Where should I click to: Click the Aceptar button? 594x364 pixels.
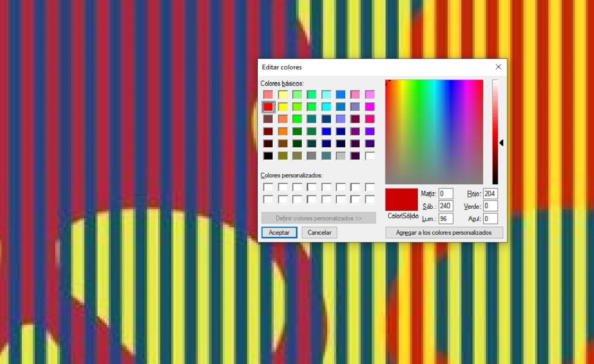tap(279, 233)
